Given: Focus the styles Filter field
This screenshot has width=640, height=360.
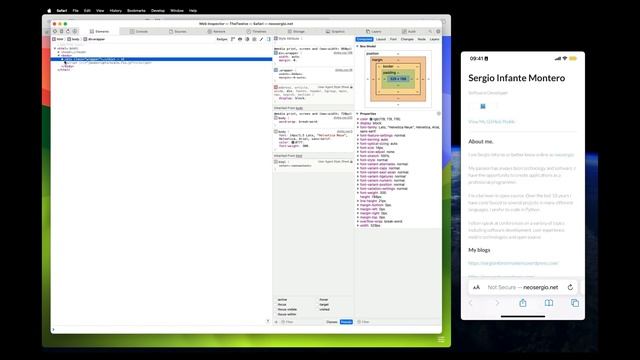Looking at the screenshot, I should (x=302, y=322).
